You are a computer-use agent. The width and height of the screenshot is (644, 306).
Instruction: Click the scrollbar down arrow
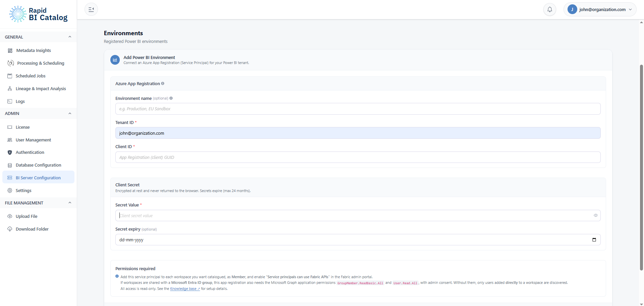tap(641, 304)
